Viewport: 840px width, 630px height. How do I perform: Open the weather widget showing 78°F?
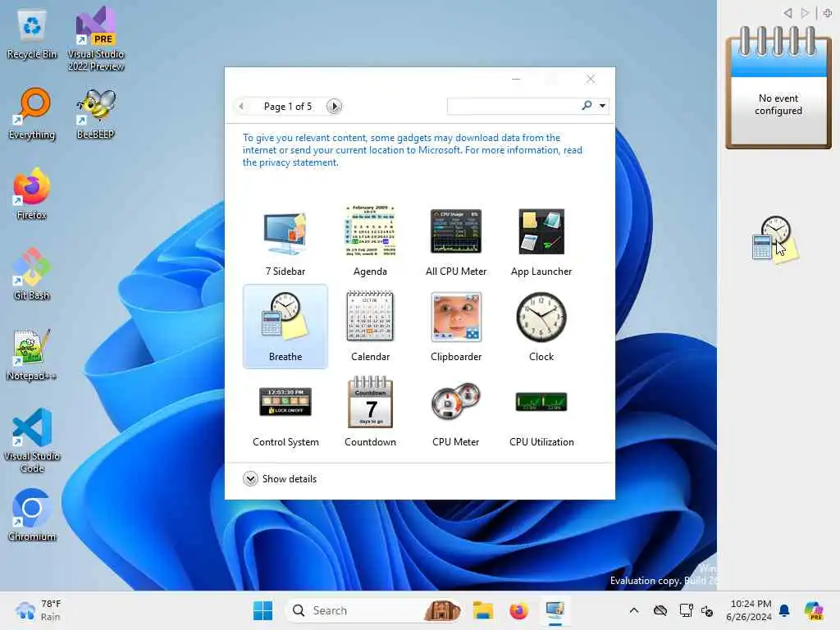coord(39,610)
